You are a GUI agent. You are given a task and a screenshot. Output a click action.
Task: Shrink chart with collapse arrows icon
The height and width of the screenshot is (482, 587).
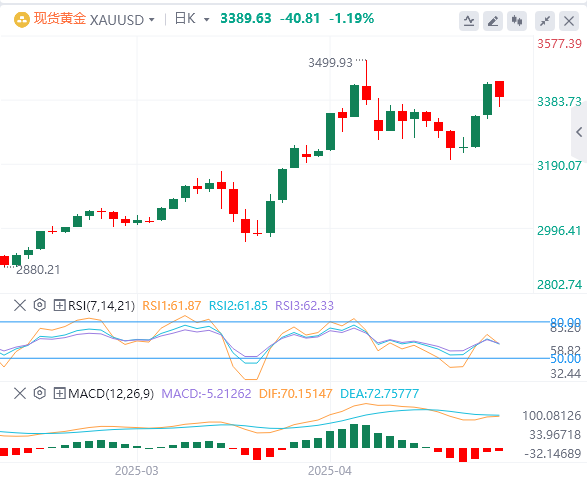click(545, 21)
